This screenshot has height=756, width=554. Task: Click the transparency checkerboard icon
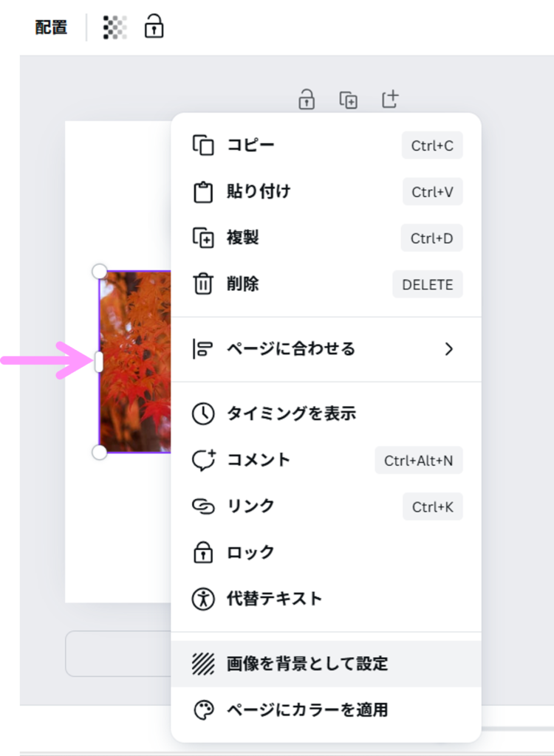click(114, 27)
